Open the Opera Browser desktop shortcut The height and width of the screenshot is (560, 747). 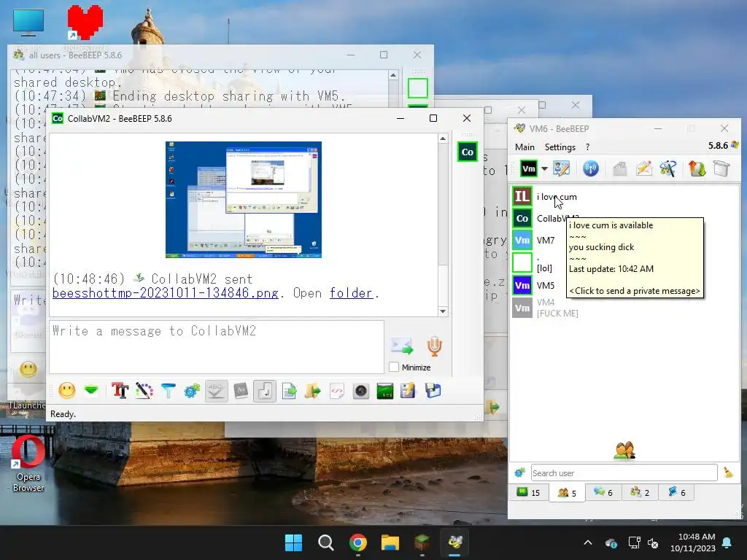point(28,463)
